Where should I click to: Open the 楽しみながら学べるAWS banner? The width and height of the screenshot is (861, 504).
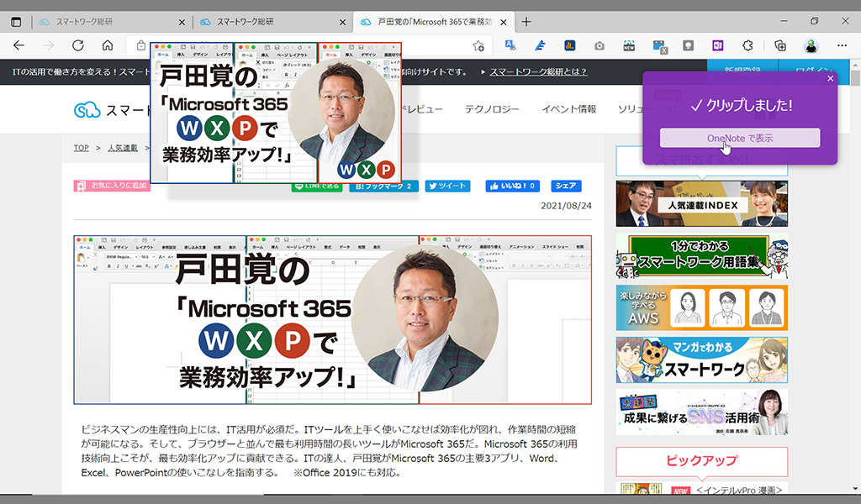(x=702, y=307)
